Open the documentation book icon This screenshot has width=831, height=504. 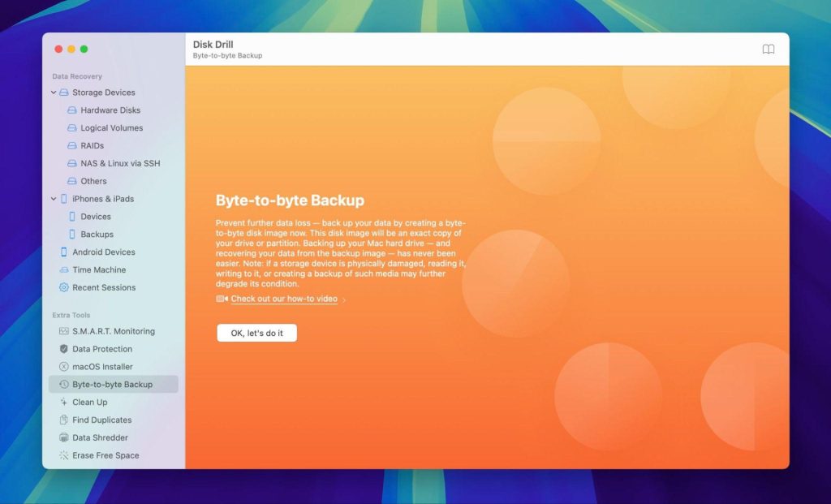tap(768, 49)
